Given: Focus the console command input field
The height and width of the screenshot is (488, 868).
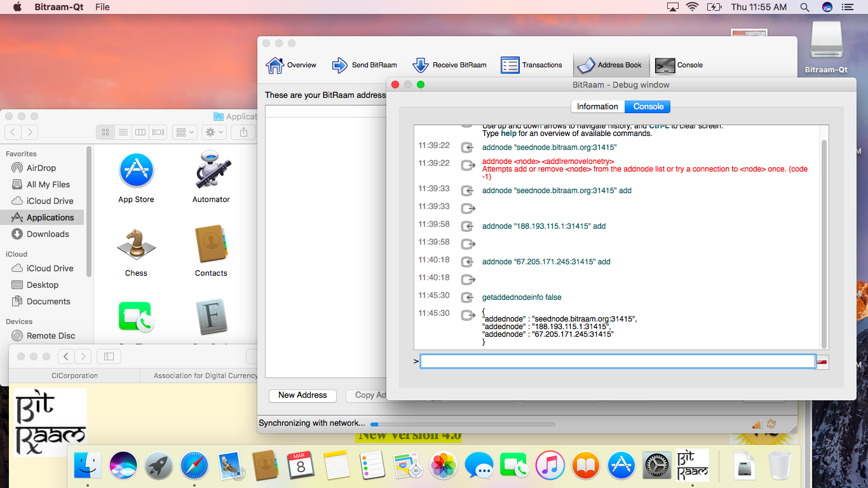Looking at the screenshot, I should 617,362.
